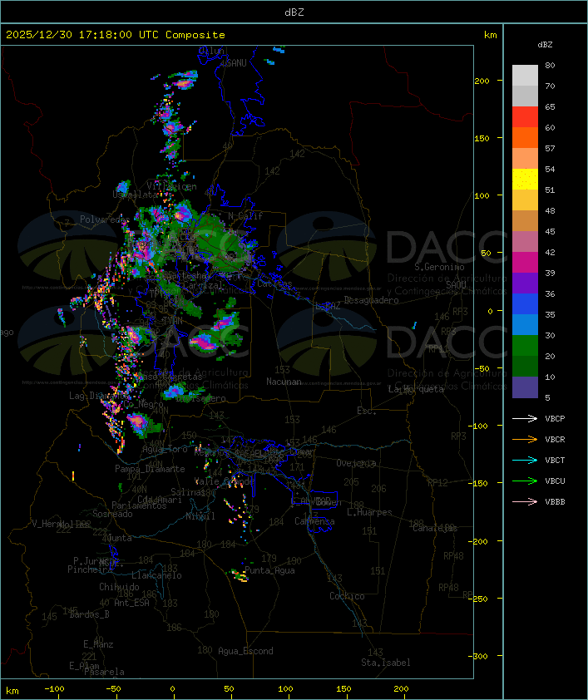Click the Nihuil place label
588x700 pixels.
pos(200,516)
